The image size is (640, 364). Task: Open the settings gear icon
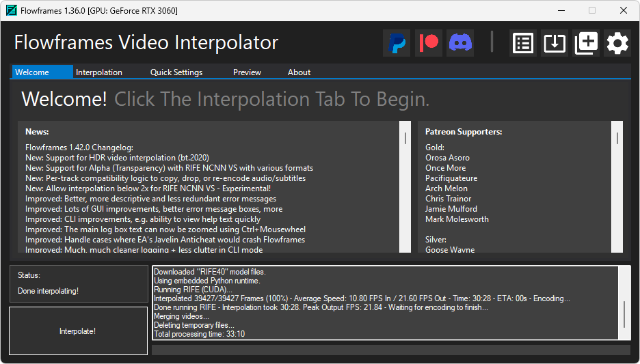coord(617,43)
